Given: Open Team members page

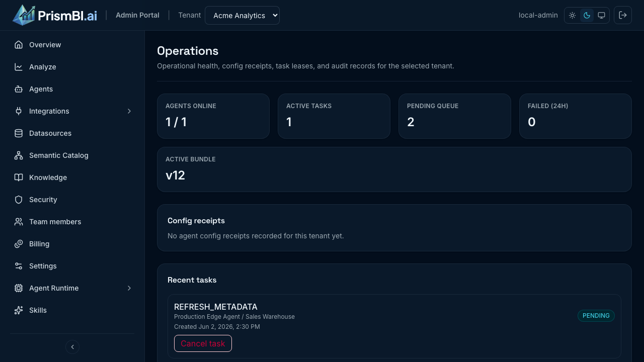Looking at the screenshot, I should (72, 222).
